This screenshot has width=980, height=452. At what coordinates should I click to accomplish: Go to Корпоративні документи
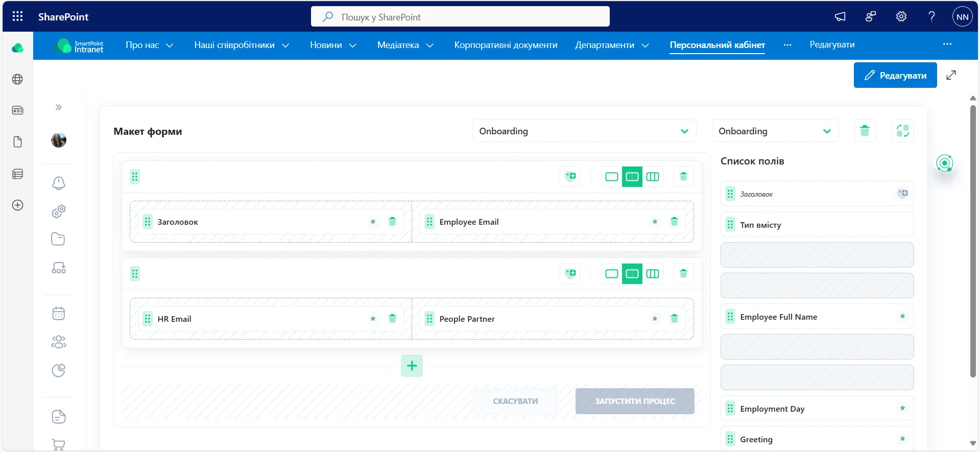506,45
